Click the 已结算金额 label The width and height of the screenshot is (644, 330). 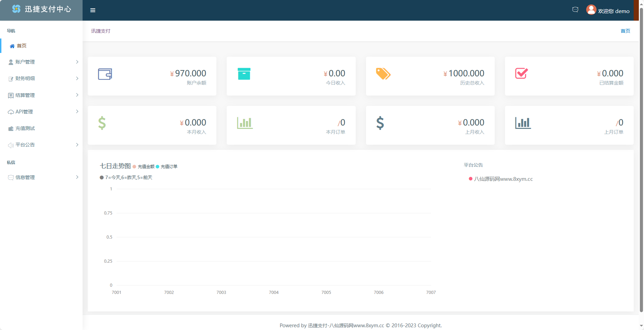click(x=611, y=83)
